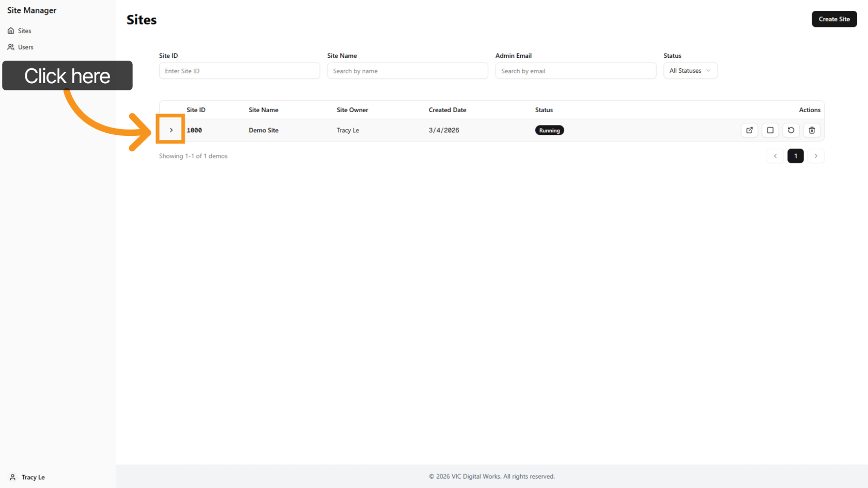Select the Sites home icon in sidebar
Viewport: 868px width, 488px height.
click(x=11, y=30)
